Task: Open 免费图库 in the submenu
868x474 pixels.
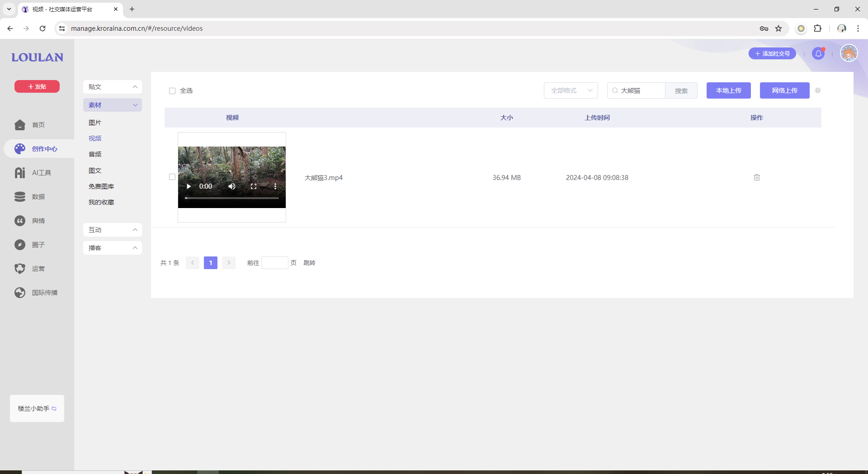Action: pyautogui.click(x=101, y=186)
